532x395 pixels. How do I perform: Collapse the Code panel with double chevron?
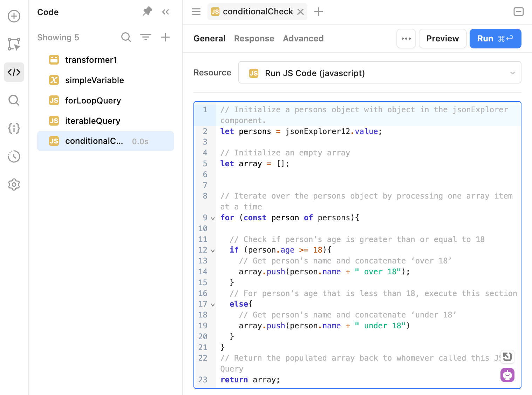[x=166, y=12]
